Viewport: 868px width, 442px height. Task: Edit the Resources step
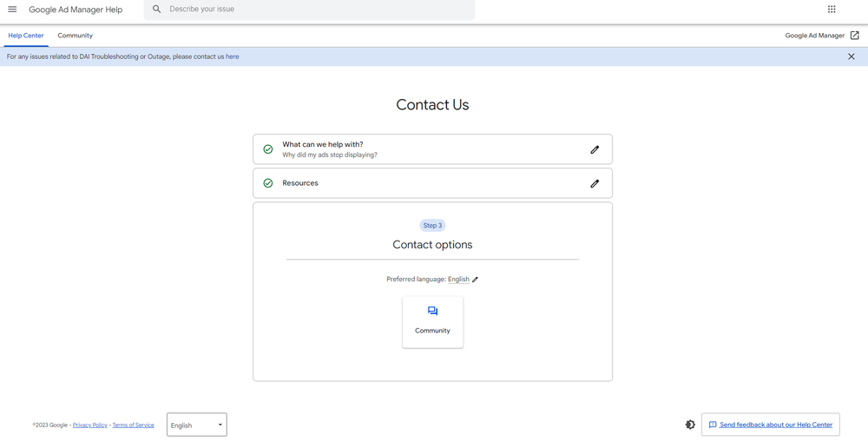(595, 183)
